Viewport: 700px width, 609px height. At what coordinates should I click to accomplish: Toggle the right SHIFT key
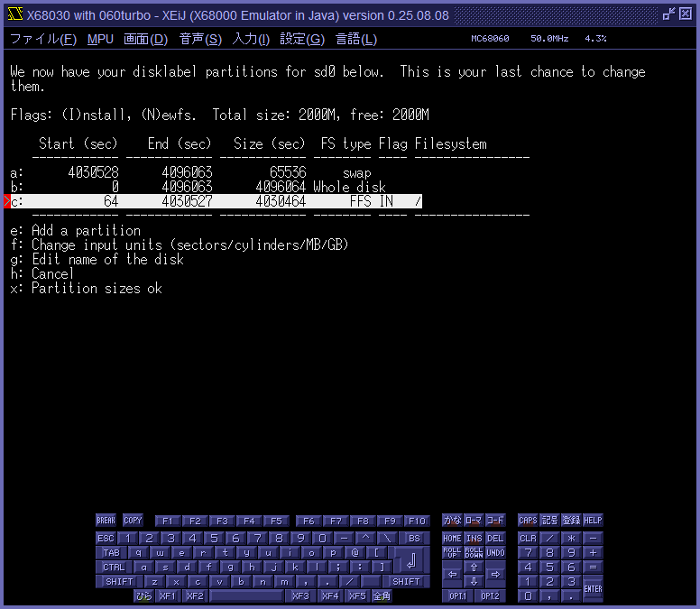point(406,581)
